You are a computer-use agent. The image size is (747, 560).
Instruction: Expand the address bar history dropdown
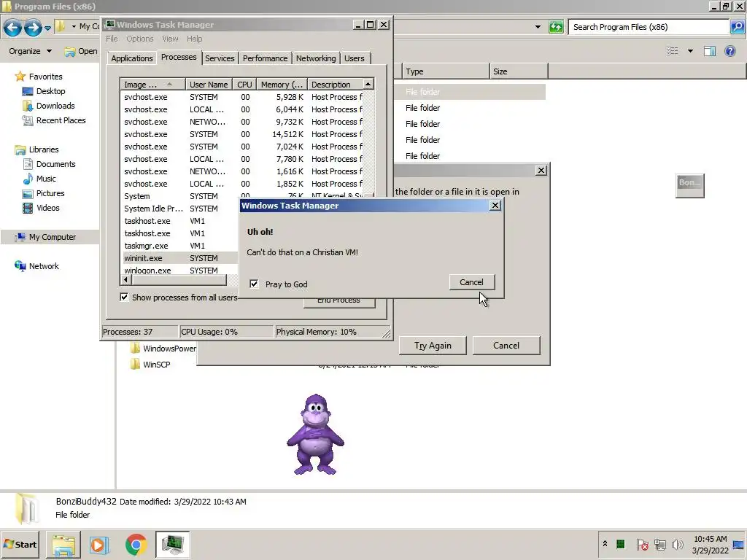tap(538, 27)
